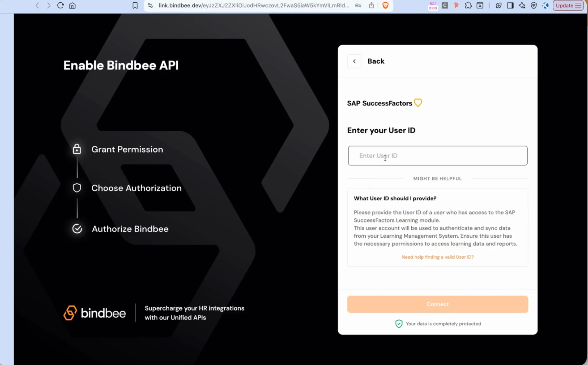Open the find-in-page extension icon
The width and height of the screenshot is (588, 365).
click(x=480, y=5)
